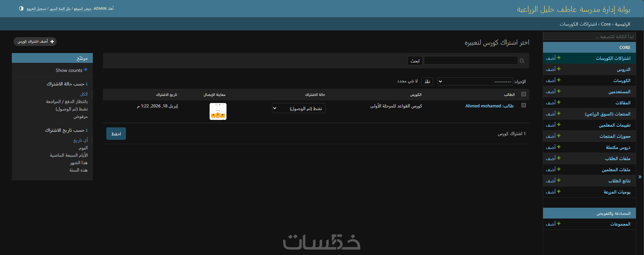
Task: Click the أضف اشتراك كورس add button
Action: point(35,42)
